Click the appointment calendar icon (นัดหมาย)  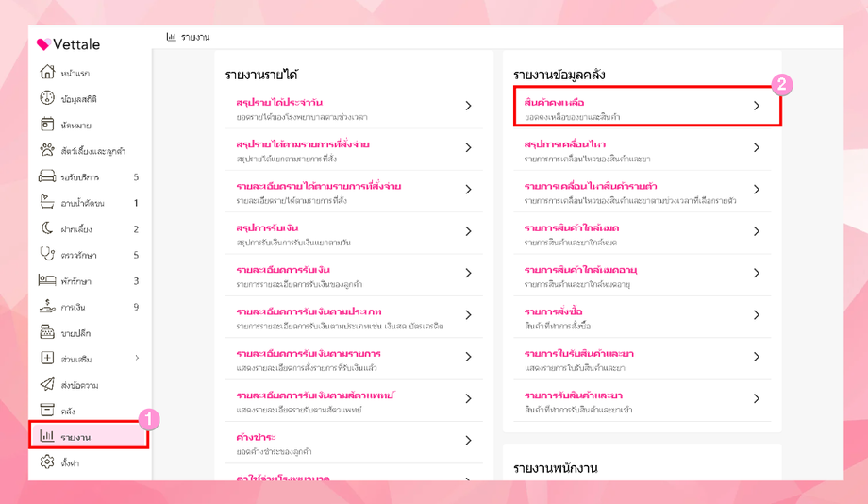[47, 125]
